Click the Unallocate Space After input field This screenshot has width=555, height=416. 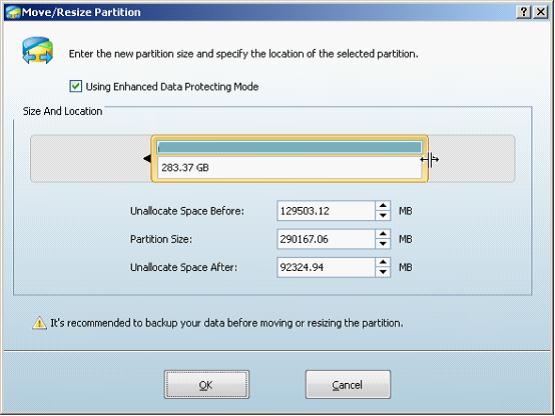pyautogui.click(x=326, y=267)
